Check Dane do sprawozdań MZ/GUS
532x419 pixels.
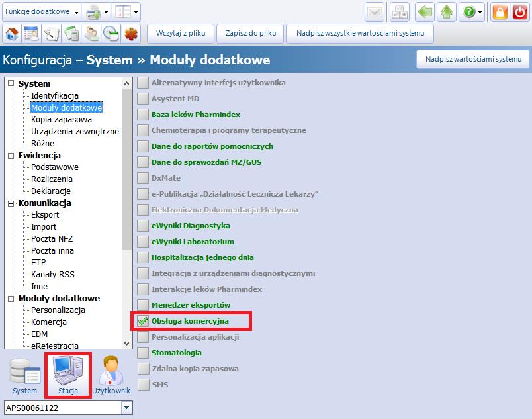click(143, 162)
